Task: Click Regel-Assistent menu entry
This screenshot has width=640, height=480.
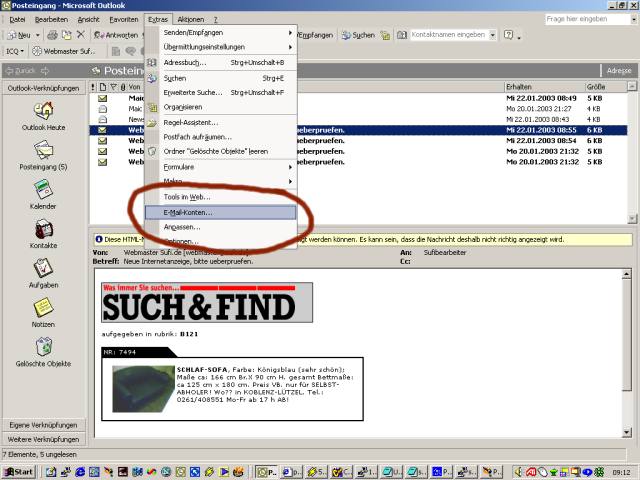Action: click(190, 122)
